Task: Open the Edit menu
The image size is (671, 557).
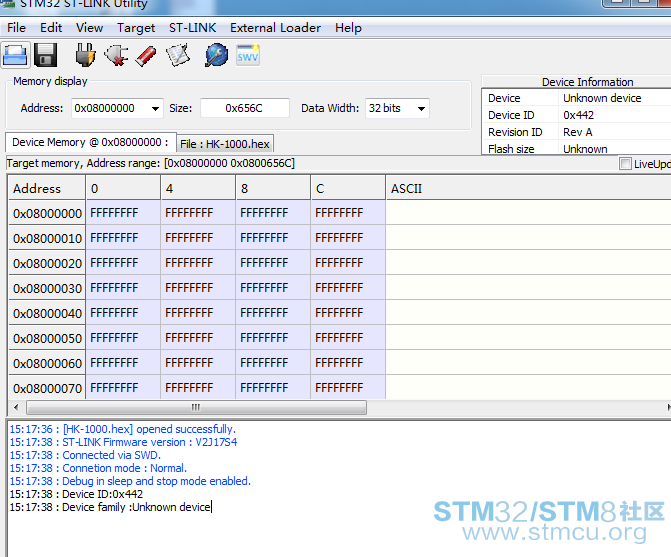Action: 51,28
